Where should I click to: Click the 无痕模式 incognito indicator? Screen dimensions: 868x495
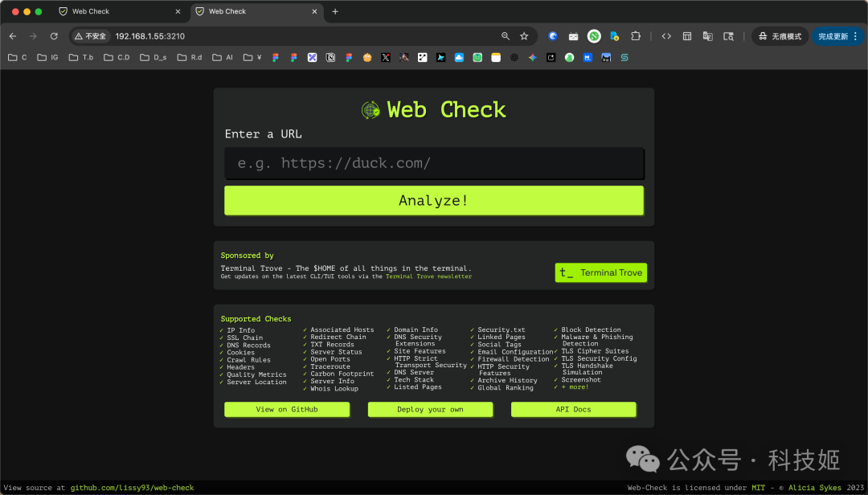pyautogui.click(x=780, y=36)
